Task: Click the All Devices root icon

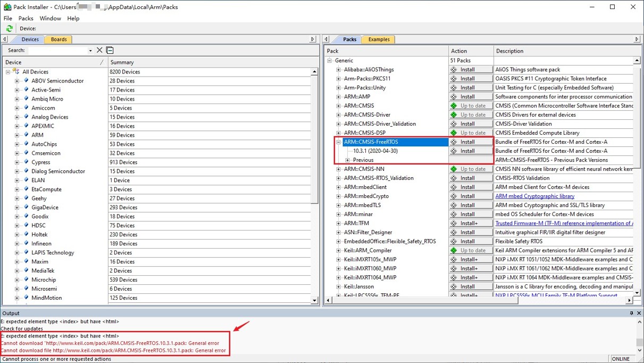Action: click(16, 72)
